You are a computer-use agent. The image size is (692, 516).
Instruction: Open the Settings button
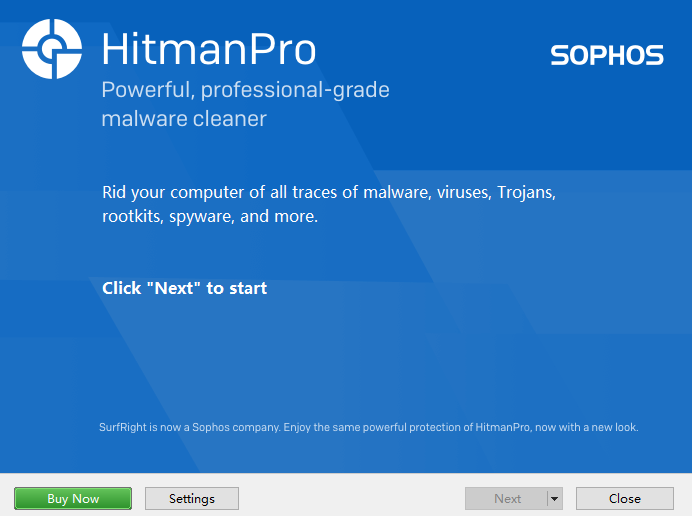(192, 498)
